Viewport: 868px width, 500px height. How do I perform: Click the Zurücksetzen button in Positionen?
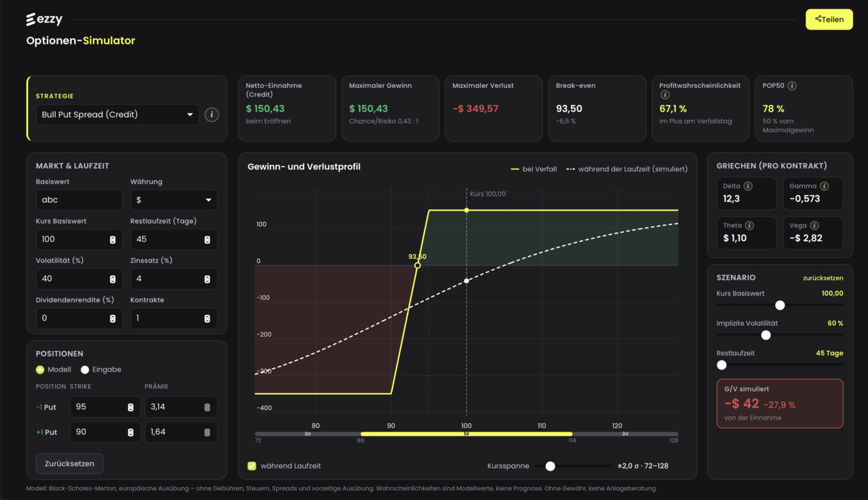coord(70,463)
